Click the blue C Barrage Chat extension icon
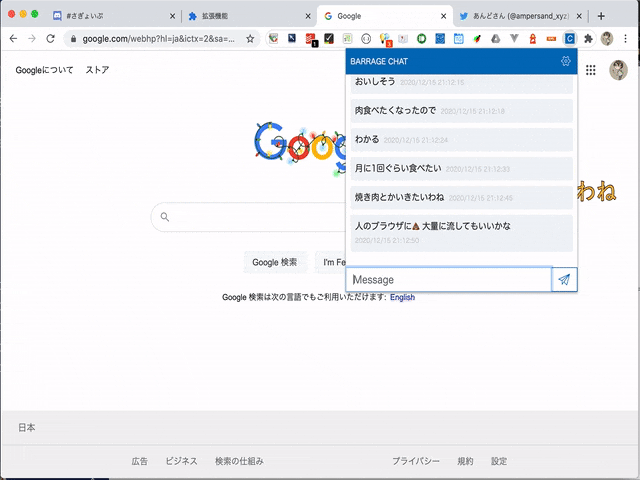This screenshot has height=480, width=640. [x=570, y=39]
